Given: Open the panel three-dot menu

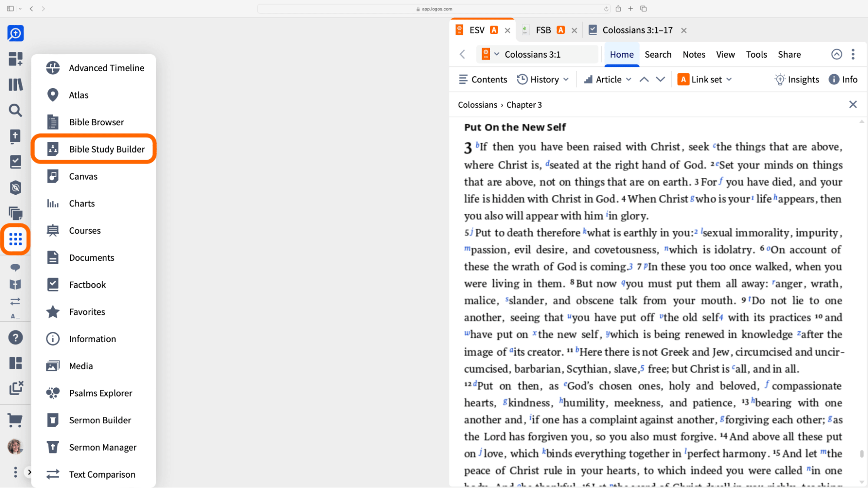Looking at the screenshot, I should [853, 54].
